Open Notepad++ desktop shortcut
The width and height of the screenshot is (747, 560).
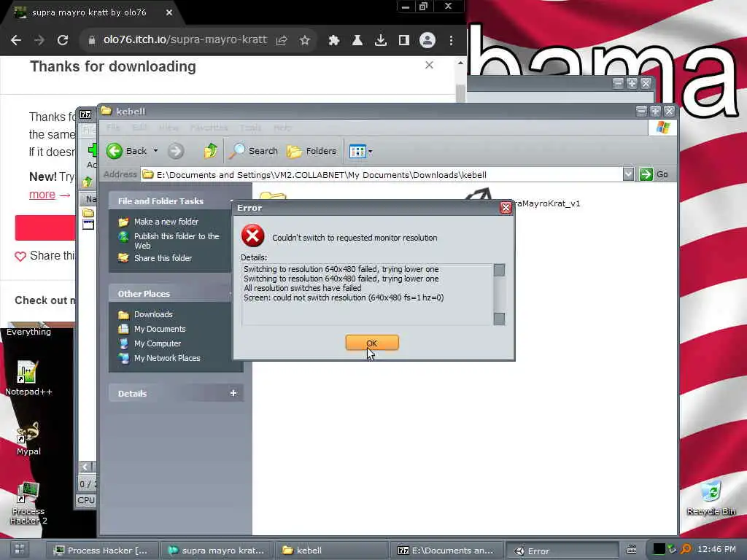coord(28,378)
